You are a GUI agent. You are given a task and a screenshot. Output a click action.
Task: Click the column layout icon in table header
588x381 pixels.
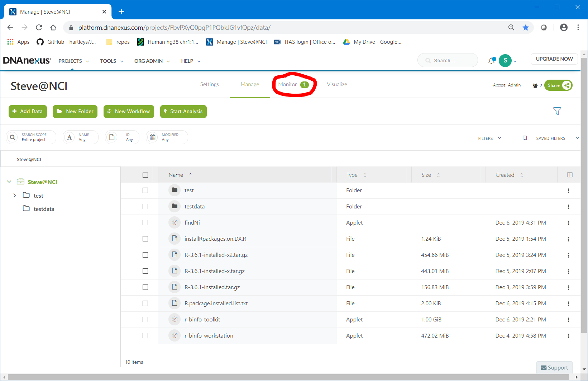click(569, 175)
